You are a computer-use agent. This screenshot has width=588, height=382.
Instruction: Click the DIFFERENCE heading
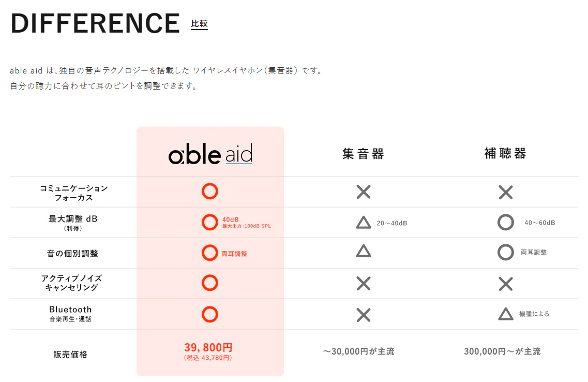(95, 23)
